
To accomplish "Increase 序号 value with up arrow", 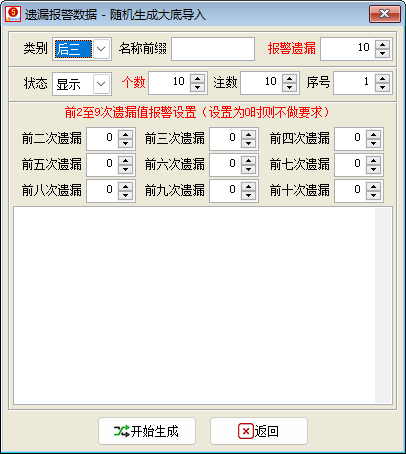I will tap(382, 79).
